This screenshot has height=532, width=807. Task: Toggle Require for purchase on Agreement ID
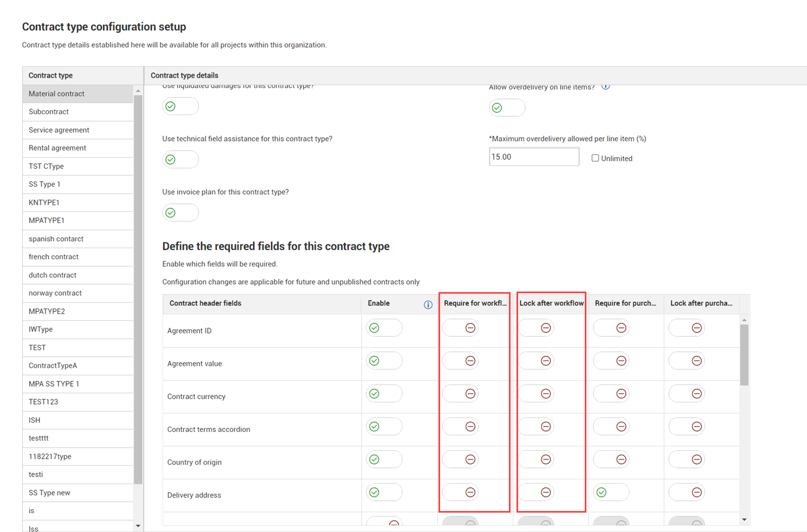coord(611,328)
